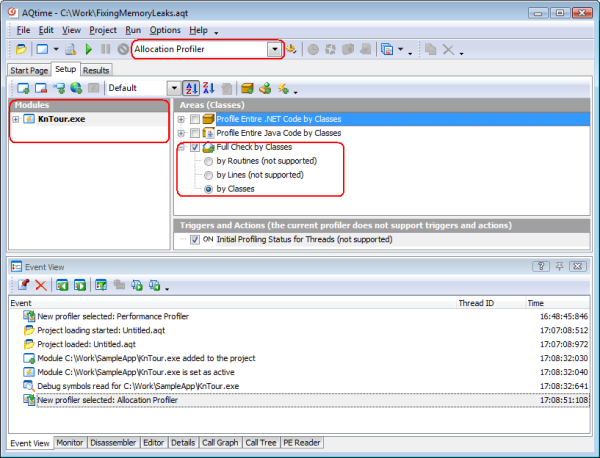This screenshot has width=600, height=458.
Task: Click the green Run profiling arrow
Action: tap(89, 49)
